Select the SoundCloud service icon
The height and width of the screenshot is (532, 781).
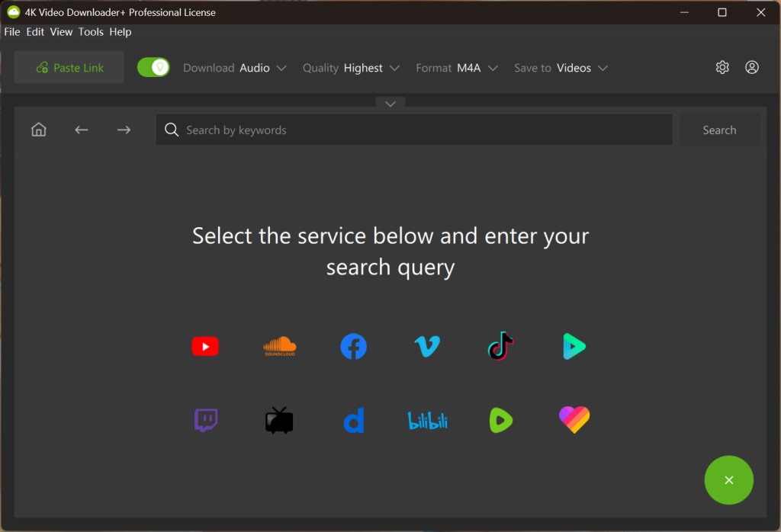279,346
